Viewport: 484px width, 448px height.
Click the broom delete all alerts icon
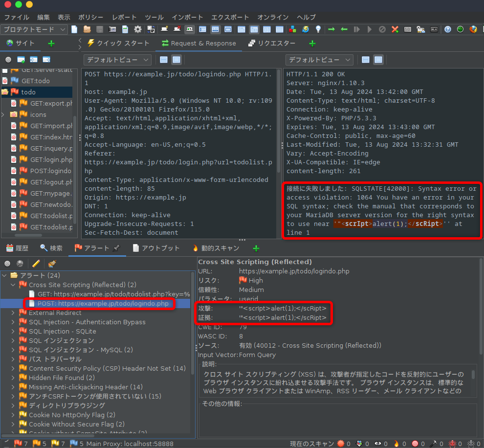coord(52,263)
